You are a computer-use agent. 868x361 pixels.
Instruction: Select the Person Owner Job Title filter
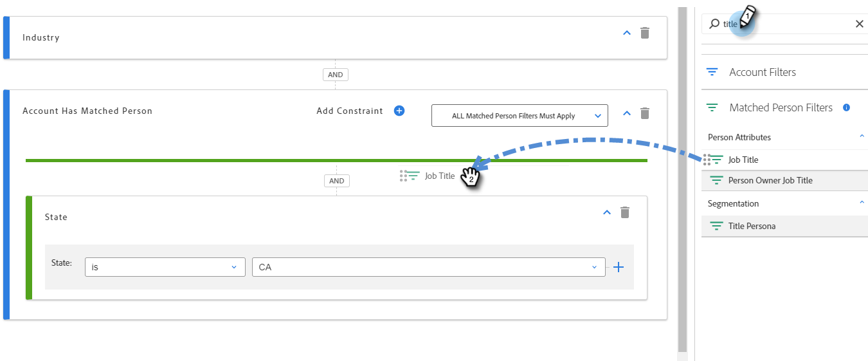[x=770, y=180]
